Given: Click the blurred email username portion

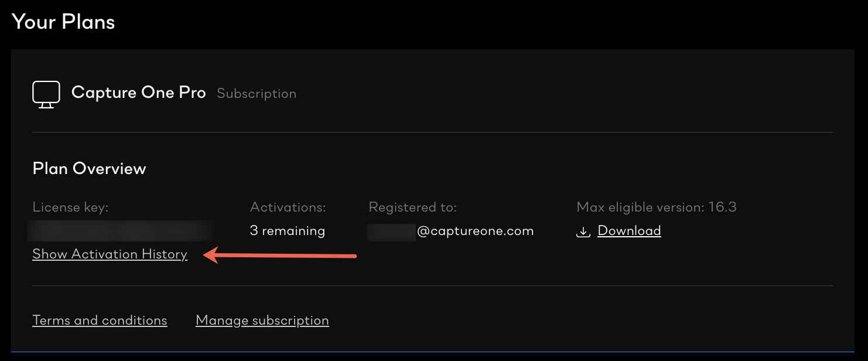Looking at the screenshot, I should pyautogui.click(x=391, y=231).
